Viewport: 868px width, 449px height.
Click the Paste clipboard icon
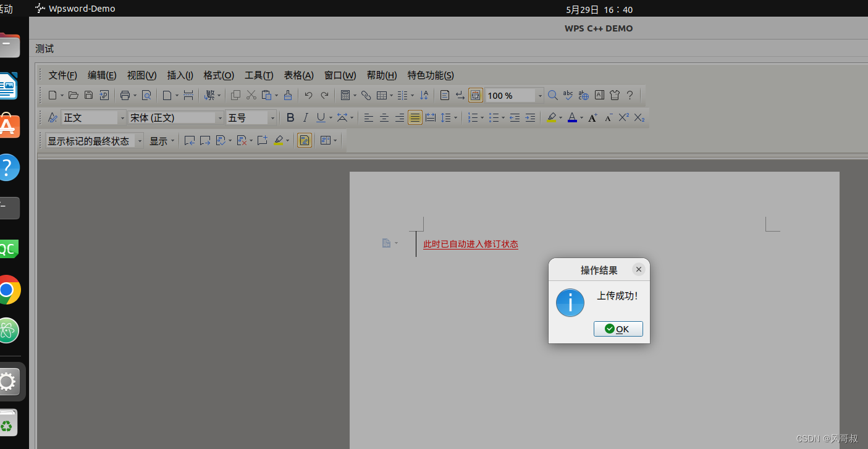[x=266, y=95]
